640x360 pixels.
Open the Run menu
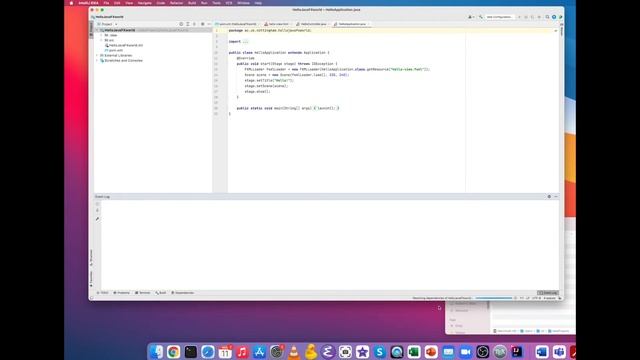point(204,3)
